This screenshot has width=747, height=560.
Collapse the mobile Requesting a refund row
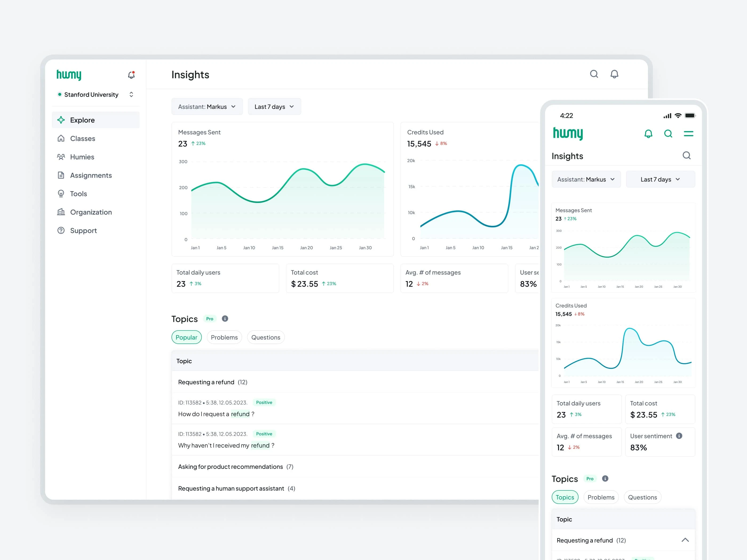click(x=685, y=540)
